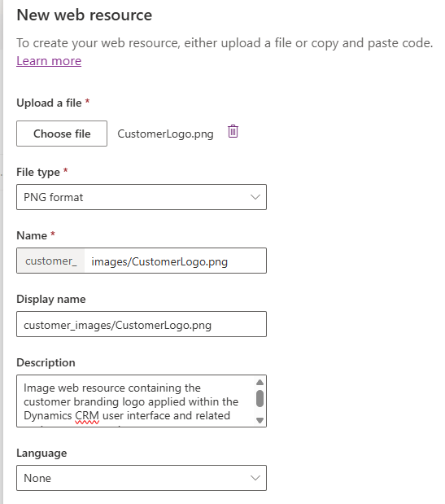Click the Language label

click(x=41, y=454)
